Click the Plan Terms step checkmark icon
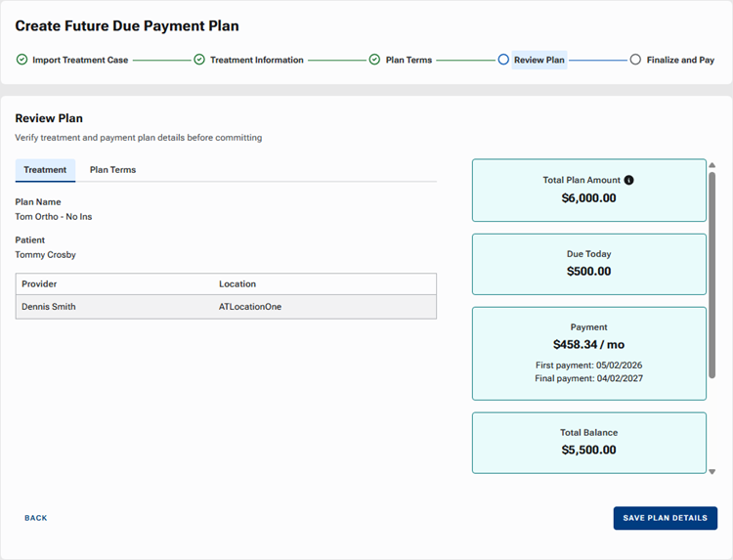Viewport: 733px width, 560px height. (374, 60)
